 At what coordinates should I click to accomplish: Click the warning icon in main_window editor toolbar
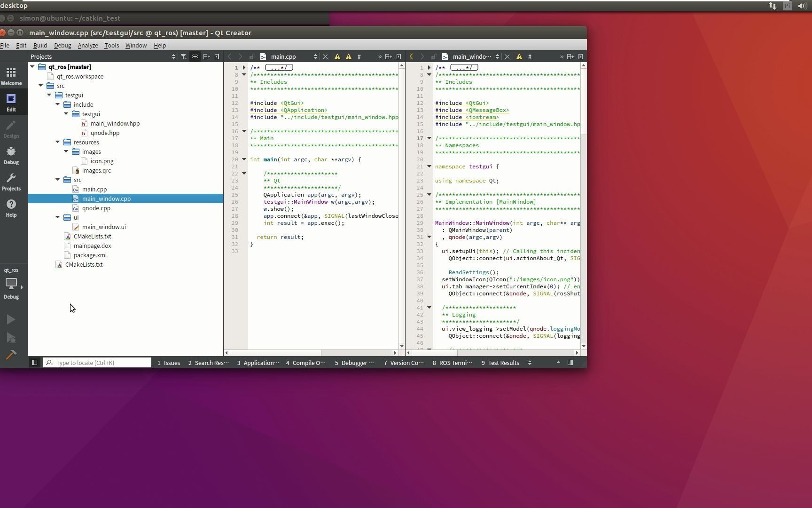pos(519,56)
